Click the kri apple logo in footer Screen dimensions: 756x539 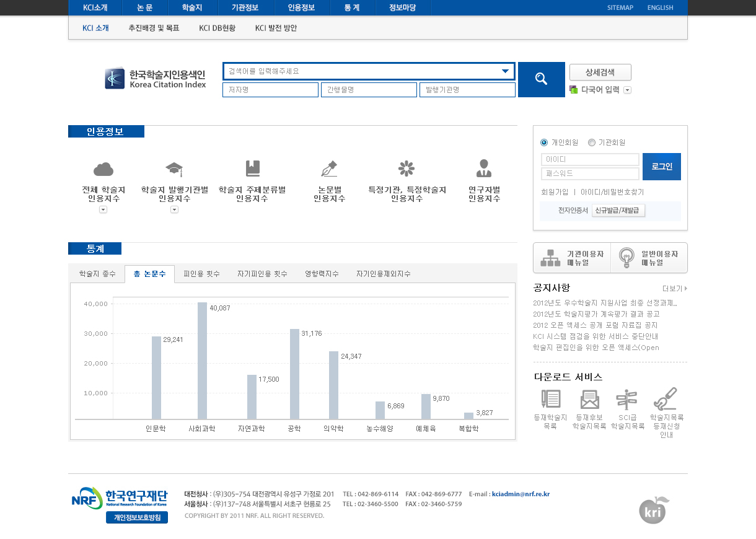click(x=654, y=510)
